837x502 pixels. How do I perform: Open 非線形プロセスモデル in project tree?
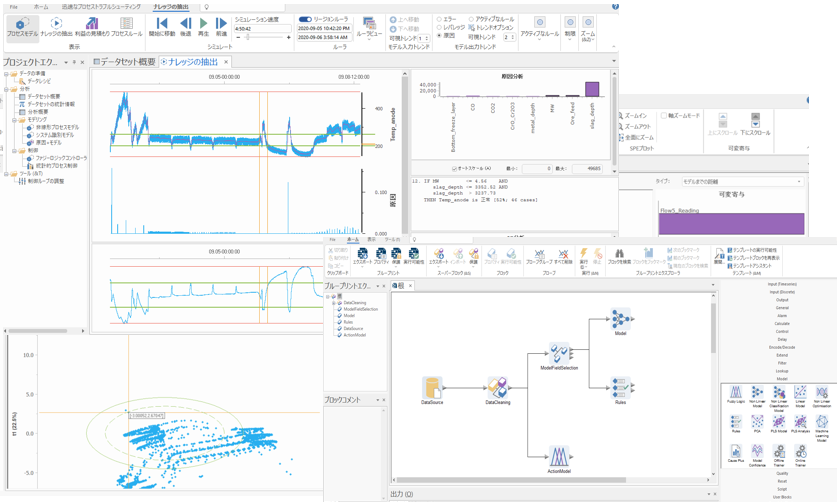click(57, 127)
